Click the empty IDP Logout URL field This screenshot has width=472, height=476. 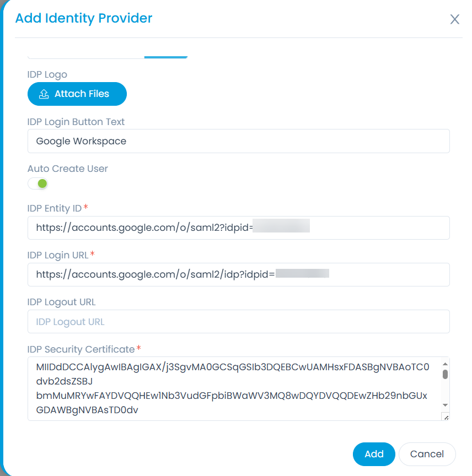click(x=238, y=322)
